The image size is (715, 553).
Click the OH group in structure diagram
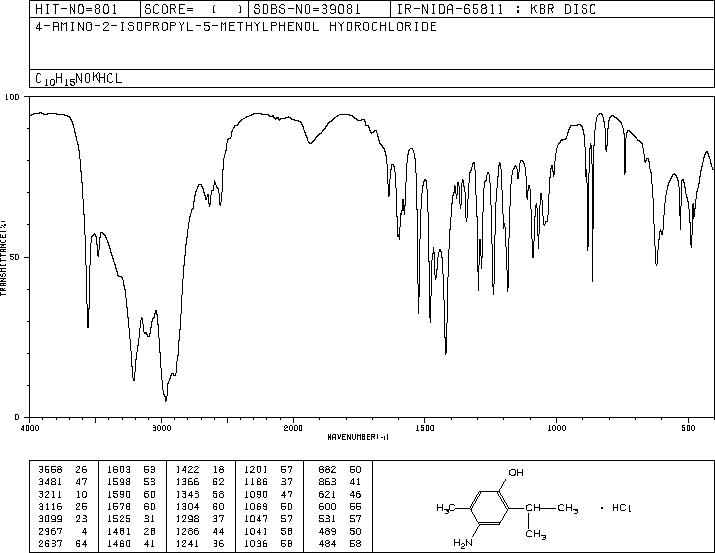[x=516, y=473]
